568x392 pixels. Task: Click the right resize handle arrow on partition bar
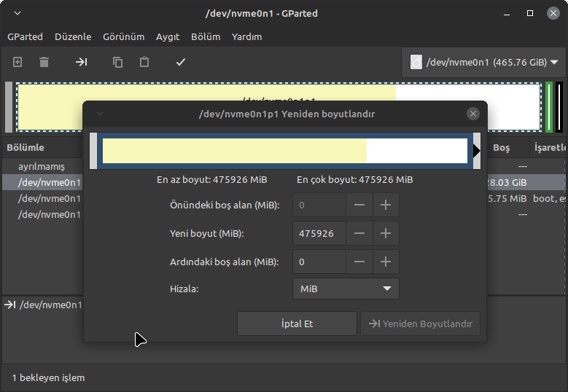click(477, 151)
